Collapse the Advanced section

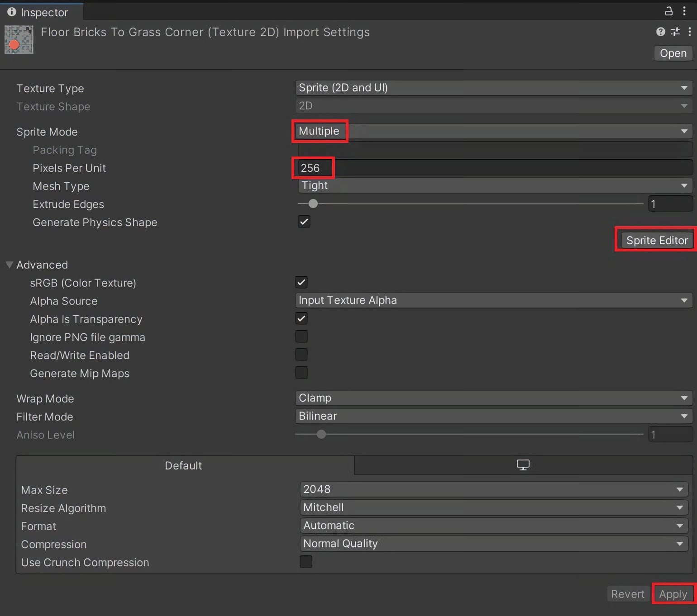tap(9, 265)
